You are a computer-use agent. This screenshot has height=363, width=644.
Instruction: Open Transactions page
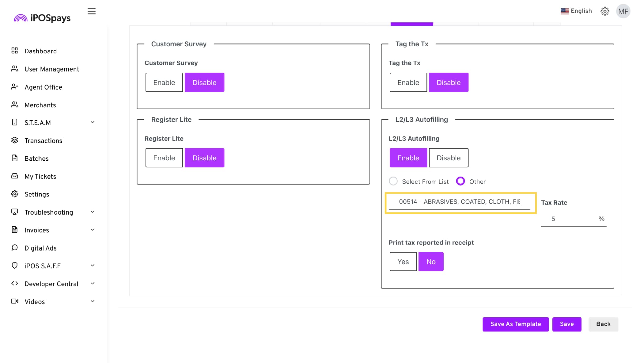click(43, 141)
